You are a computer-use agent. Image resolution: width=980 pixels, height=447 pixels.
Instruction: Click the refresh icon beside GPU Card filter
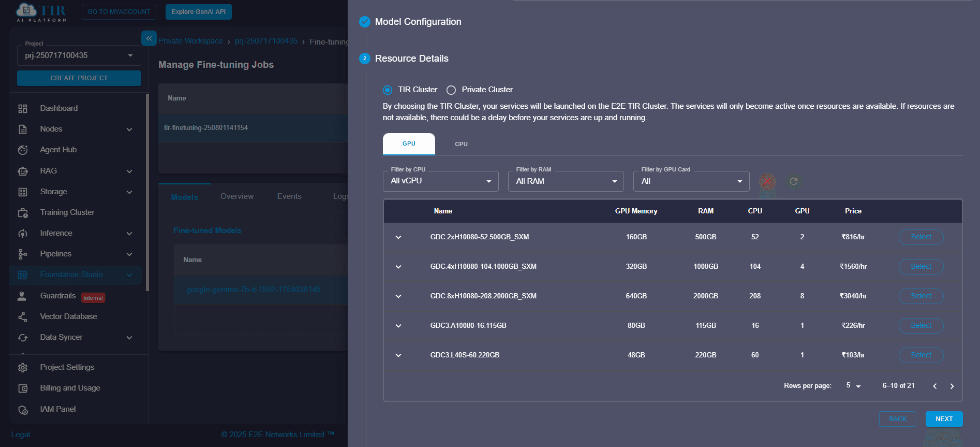[x=793, y=181]
